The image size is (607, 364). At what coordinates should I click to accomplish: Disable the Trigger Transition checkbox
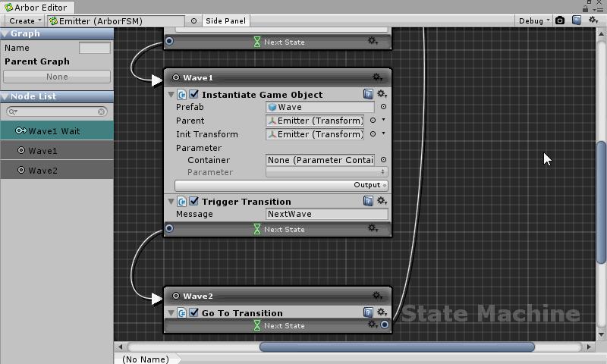[x=194, y=201]
